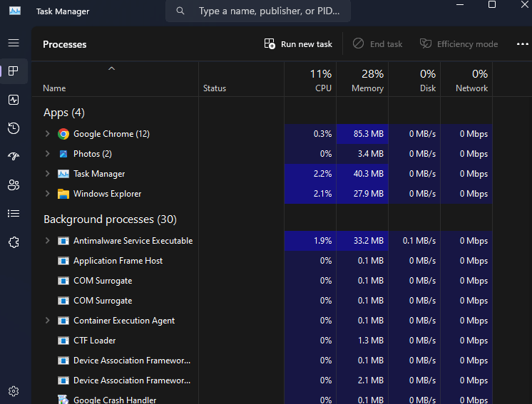
Task: Expand the Photos process group
Action: pyautogui.click(x=48, y=154)
